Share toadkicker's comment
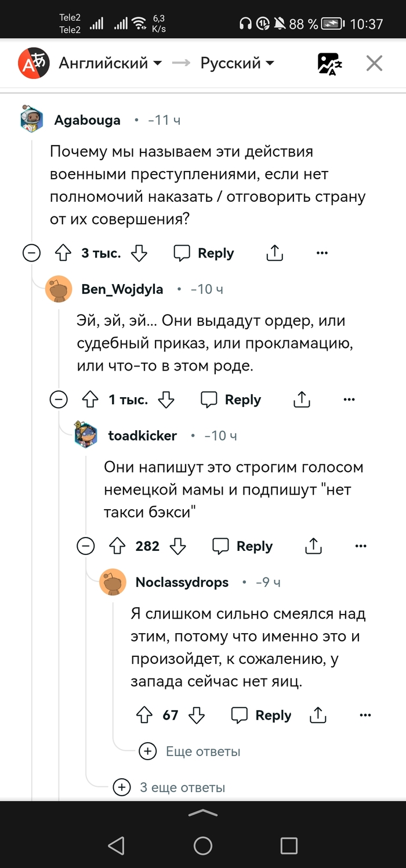406x868 pixels. (x=313, y=546)
